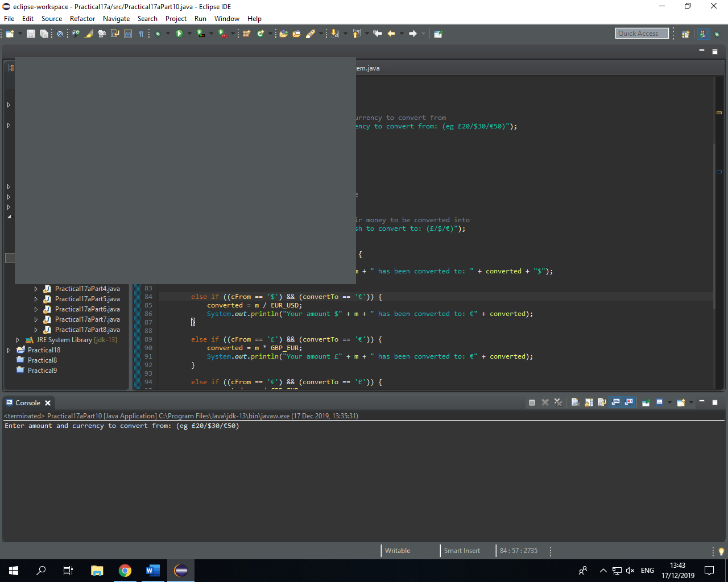Click the Debug bug icon in toolbar
The width and height of the screenshot is (728, 582).
[x=158, y=34]
